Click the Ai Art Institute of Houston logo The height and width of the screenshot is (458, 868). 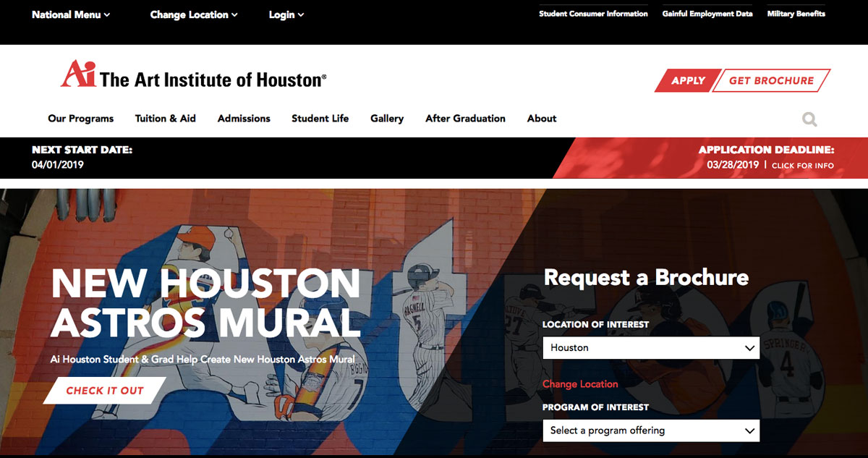(x=194, y=75)
